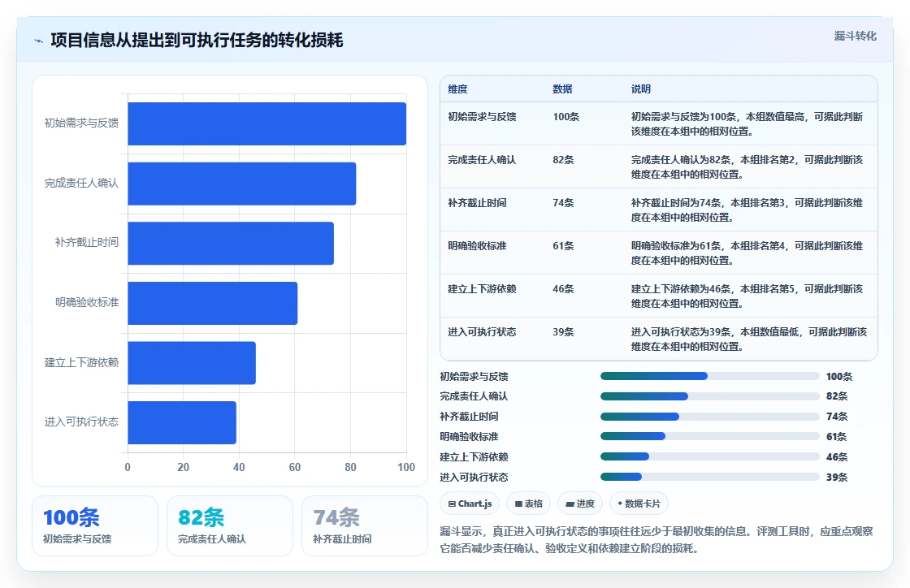
Task: Click table value 100条
Action: [x=565, y=117]
